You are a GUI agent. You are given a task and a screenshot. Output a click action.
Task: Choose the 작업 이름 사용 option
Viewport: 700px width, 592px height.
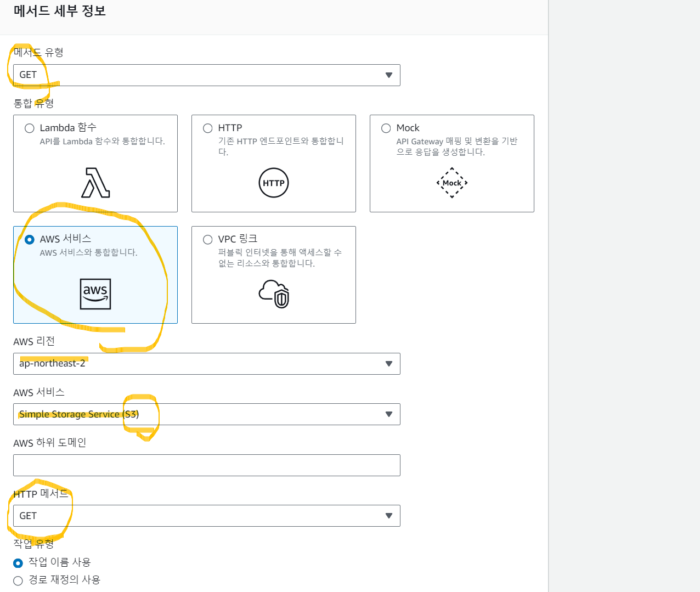tap(18, 563)
